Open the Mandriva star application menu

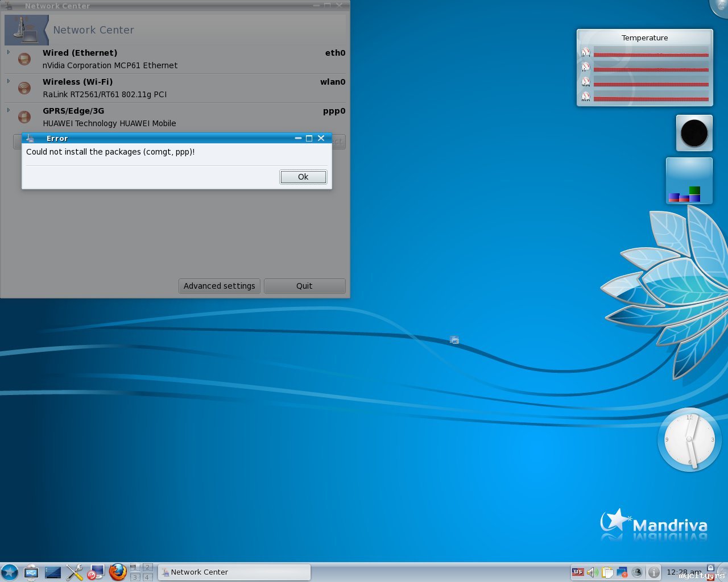pyautogui.click(x=10, y=572)
